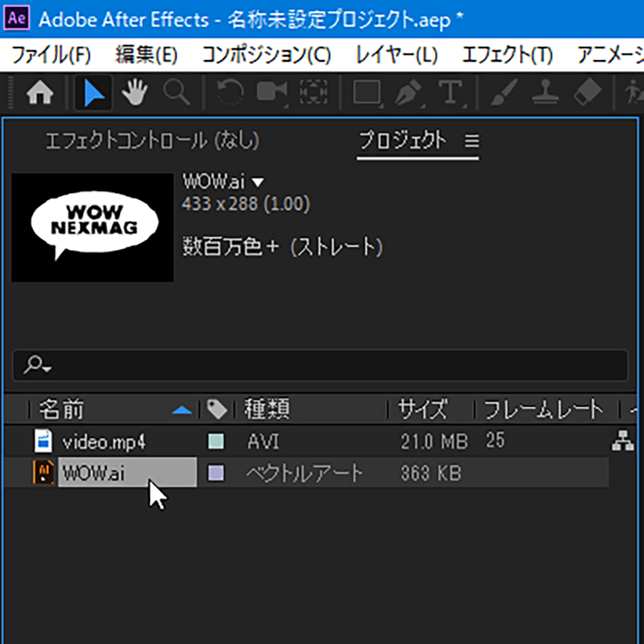644x644 pixels.
Task: Click the 433 x 288 (1.00) dimensions text
Action: click(x=246, y=204)
